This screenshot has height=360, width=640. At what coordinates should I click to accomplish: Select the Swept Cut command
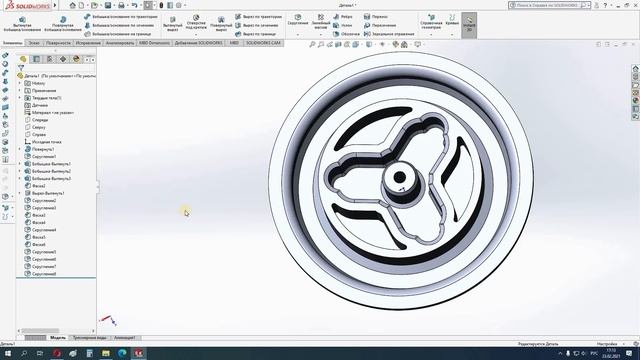click(x=258, y=17)
